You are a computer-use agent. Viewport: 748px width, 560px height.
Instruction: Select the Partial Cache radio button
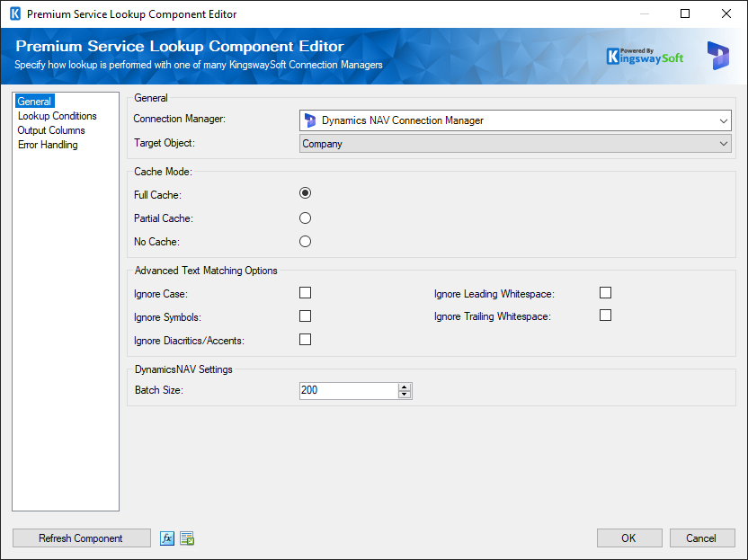tap(306, 218)
